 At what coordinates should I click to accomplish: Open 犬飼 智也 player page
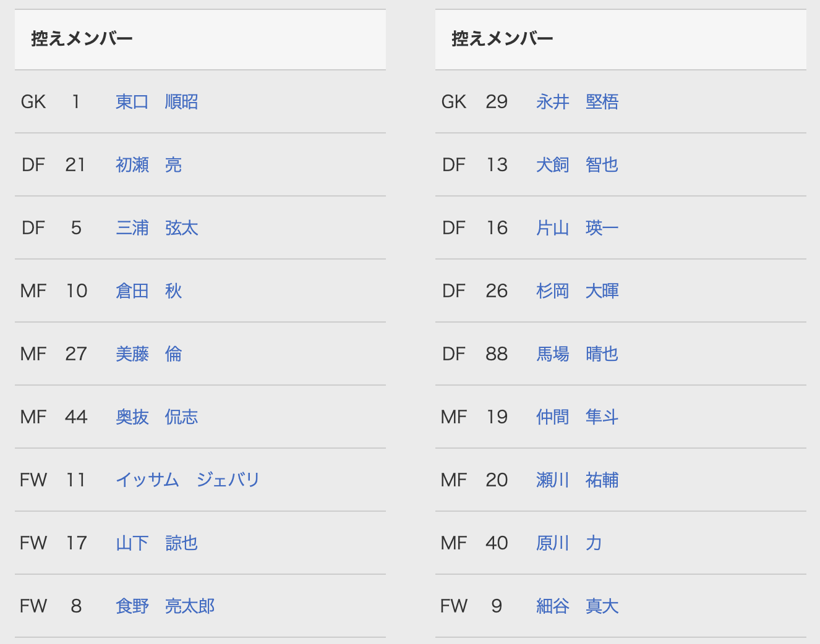point(577,165)
